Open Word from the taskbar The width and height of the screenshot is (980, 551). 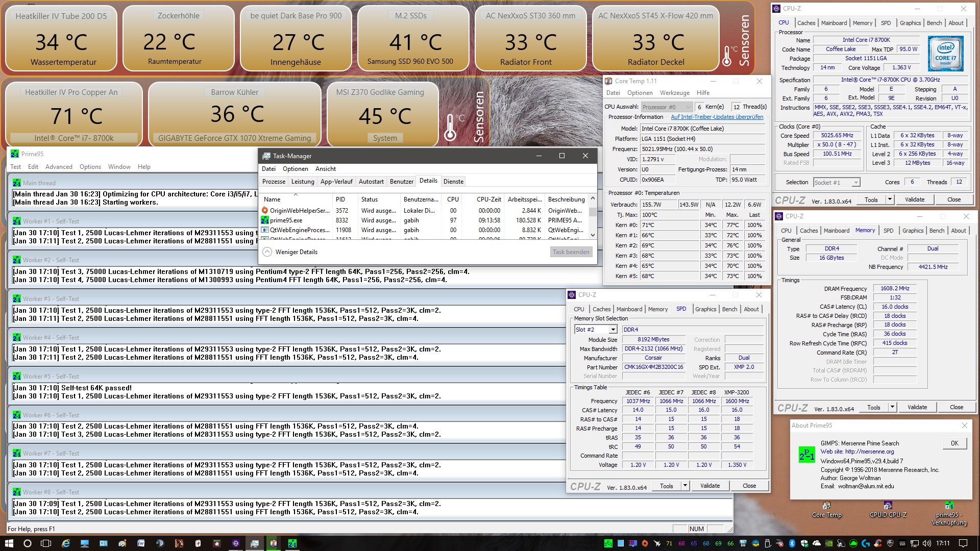pyautogui.click(x=141, y=543)
